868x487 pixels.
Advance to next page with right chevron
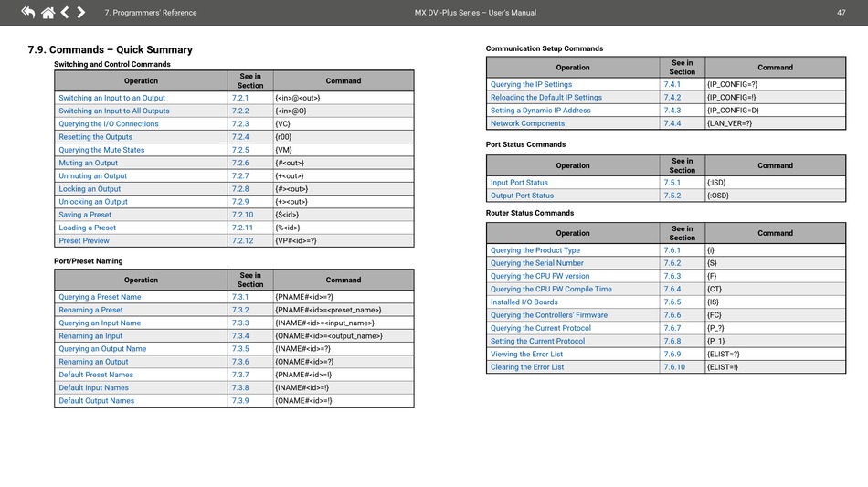pyautogui.click(x=80, y=12)
